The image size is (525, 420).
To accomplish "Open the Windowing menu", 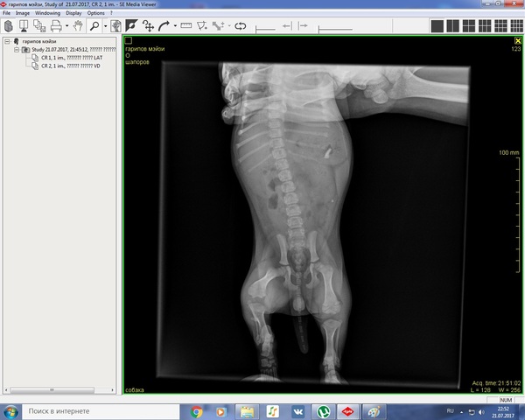I will [x=47, y=13].
